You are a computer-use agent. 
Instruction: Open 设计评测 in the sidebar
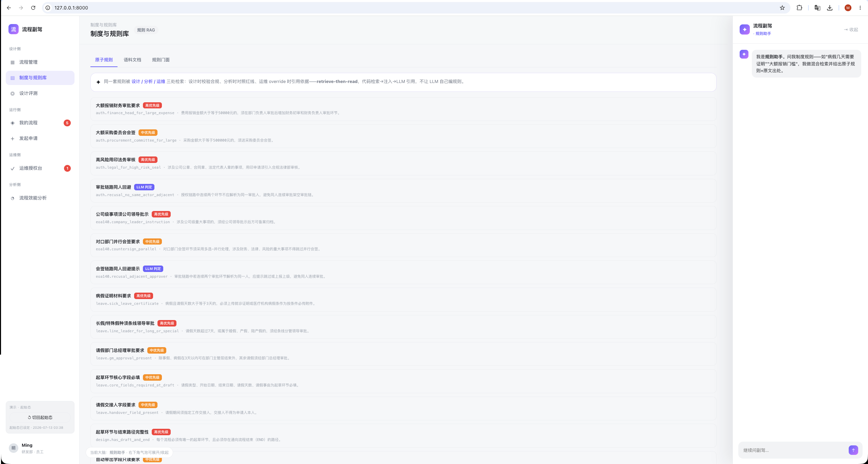[x=40, y=93]
